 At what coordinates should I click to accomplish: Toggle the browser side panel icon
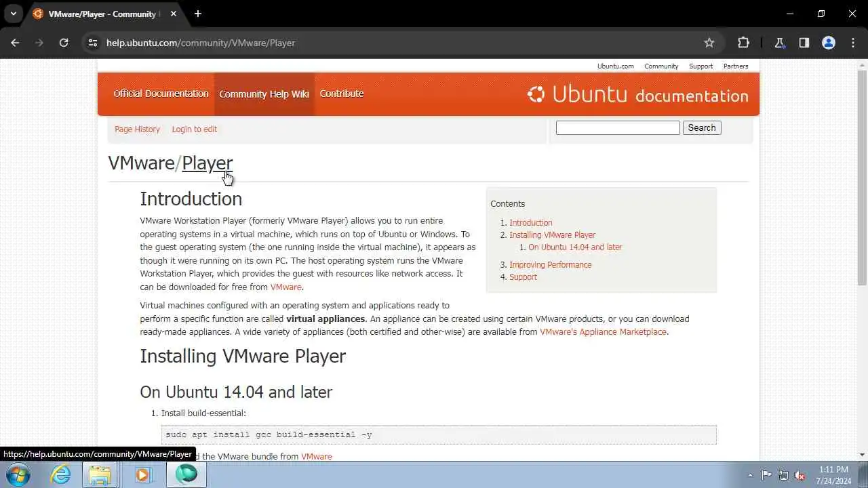(x=804, y=43)
